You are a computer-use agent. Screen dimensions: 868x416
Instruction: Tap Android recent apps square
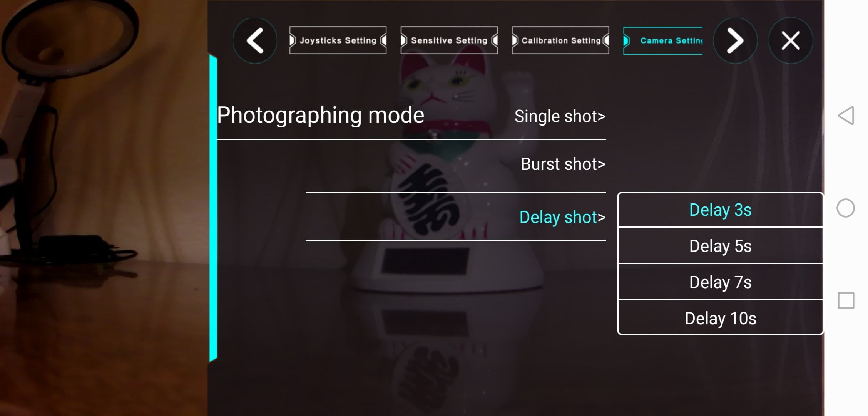[846, 300]
